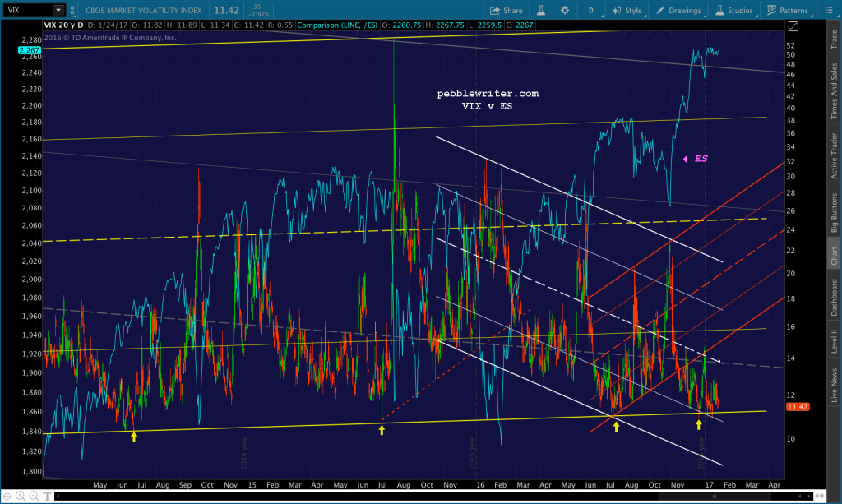The width and height of the screenshot is (842, 504).
Task: Click the beaker icon on Studies button
Action: click(719, 10)
